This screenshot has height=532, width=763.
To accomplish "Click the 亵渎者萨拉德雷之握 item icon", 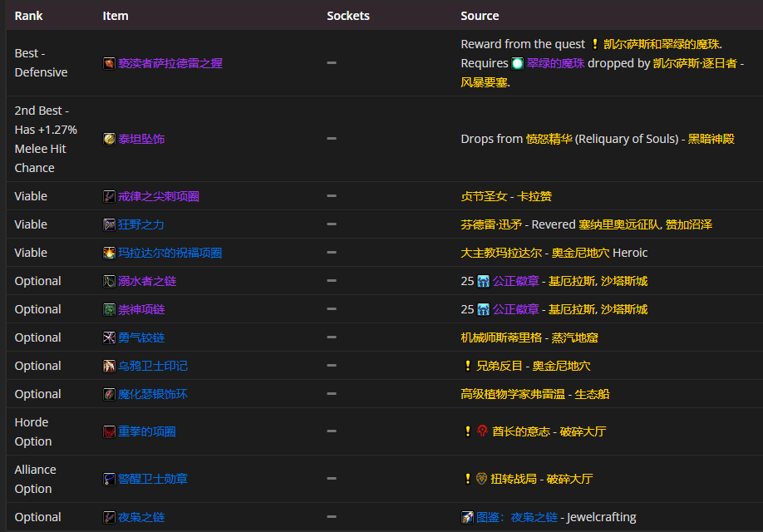I will click(109, 62).
